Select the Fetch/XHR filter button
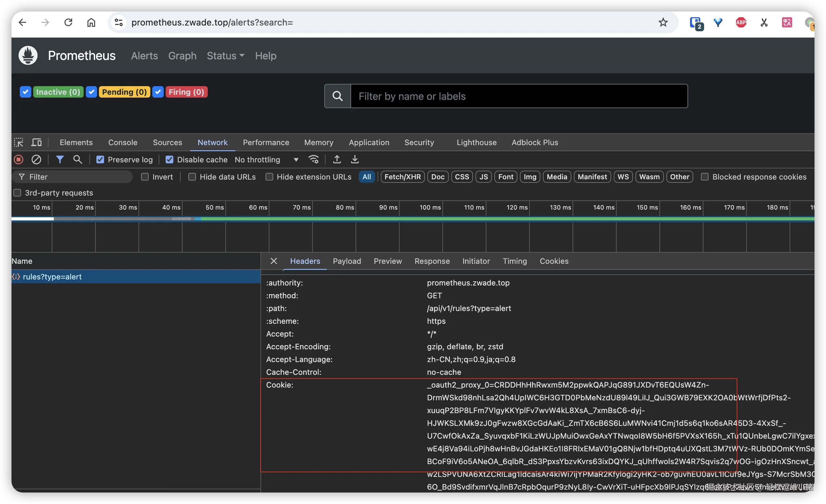 [x=402, y=177]
